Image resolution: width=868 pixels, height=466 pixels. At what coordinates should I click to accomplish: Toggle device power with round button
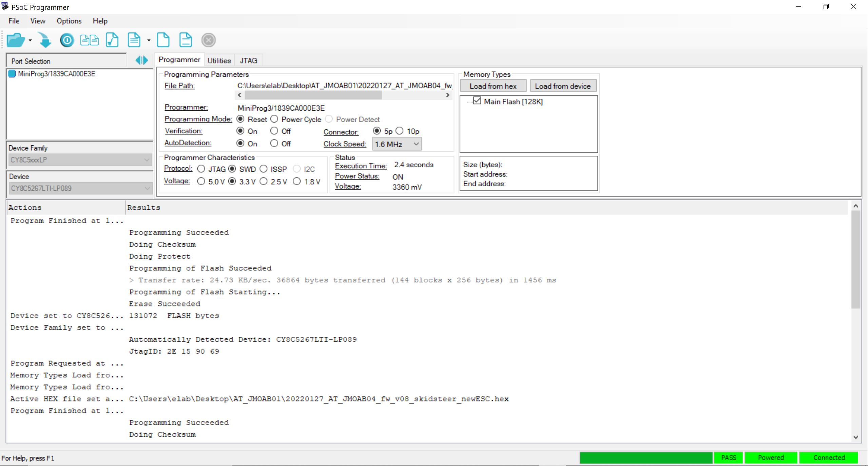tap(67, 40)
